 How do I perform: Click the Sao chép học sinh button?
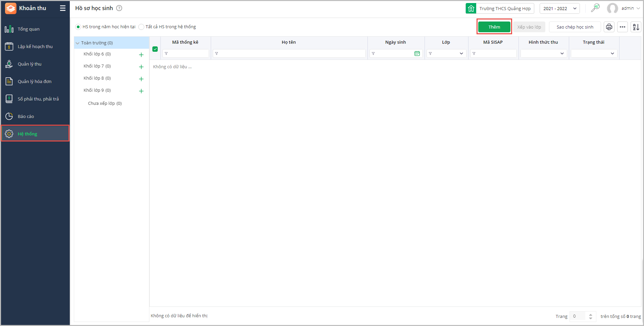[x=575, y=27]
